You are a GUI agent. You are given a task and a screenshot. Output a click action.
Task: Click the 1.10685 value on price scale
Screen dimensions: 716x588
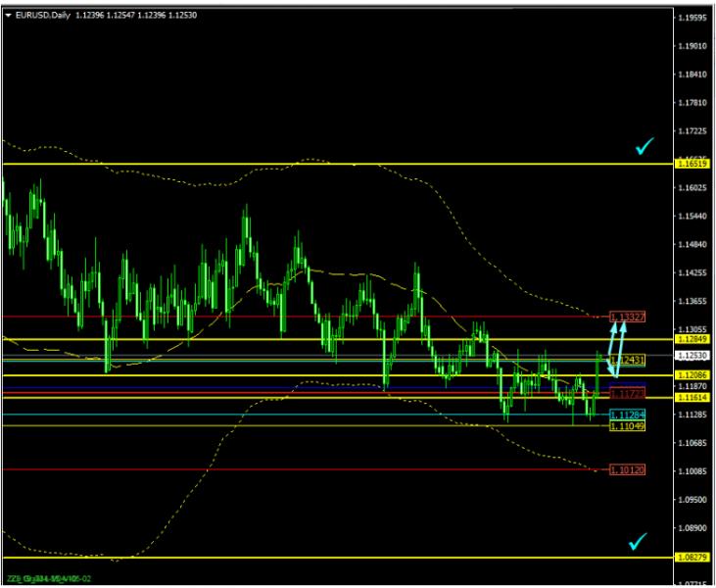click(692, 443)
